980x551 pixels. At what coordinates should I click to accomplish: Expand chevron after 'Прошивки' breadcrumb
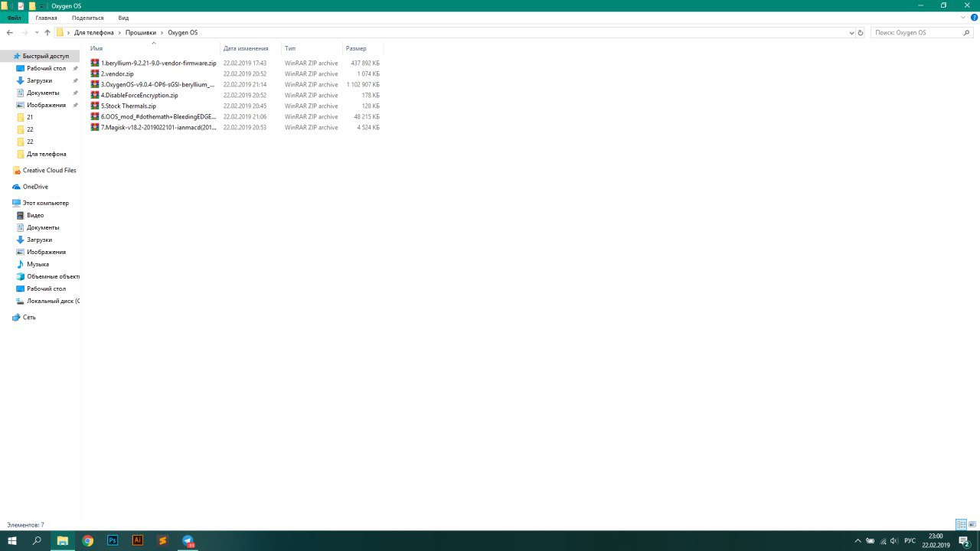(x=162, y=33)
